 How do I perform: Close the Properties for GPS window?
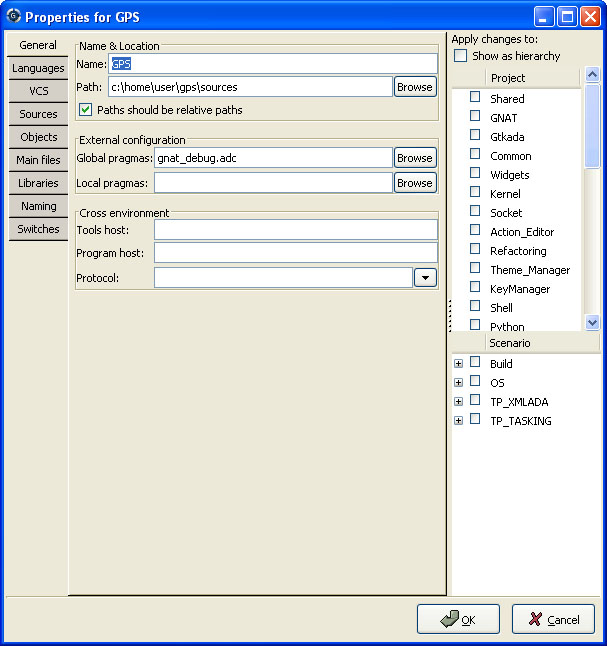tap(590, 17)
